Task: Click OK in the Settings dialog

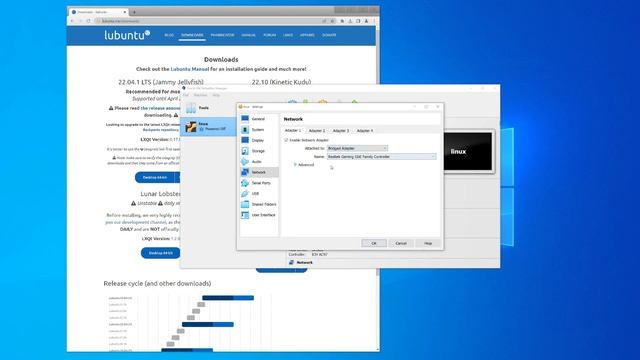Action: click(374, 243)
